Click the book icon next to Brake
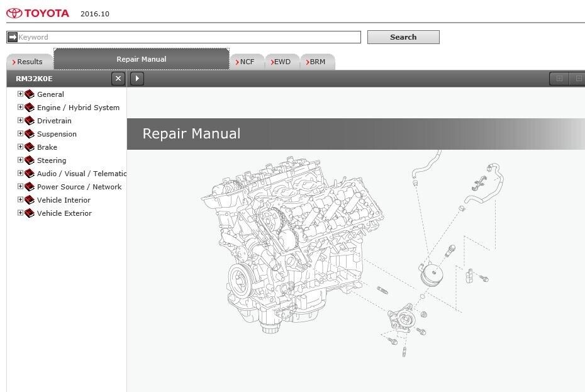The width and height of the screenshot is (585, 392). click(x=30, y=147)
